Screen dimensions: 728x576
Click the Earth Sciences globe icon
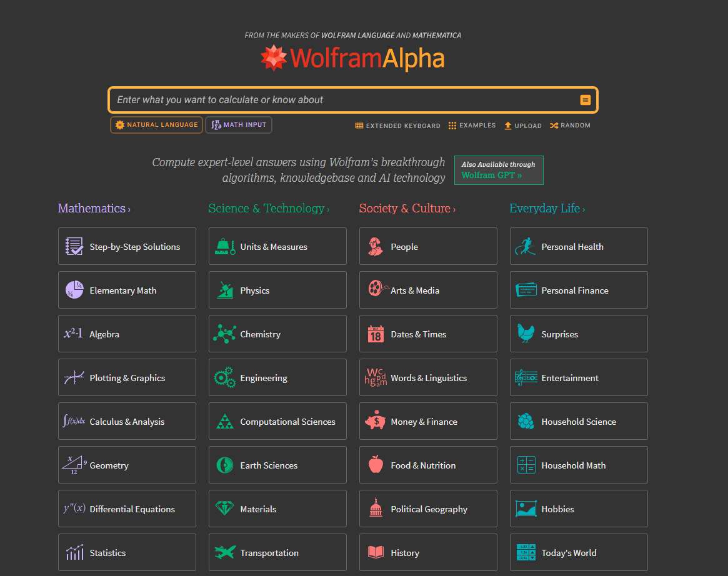point(225,465)
